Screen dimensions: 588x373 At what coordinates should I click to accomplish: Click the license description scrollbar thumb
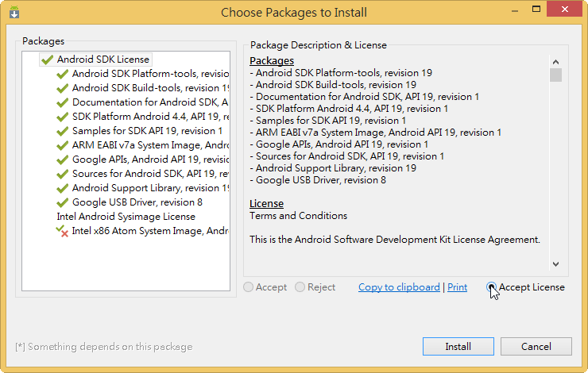click(555, 75)
